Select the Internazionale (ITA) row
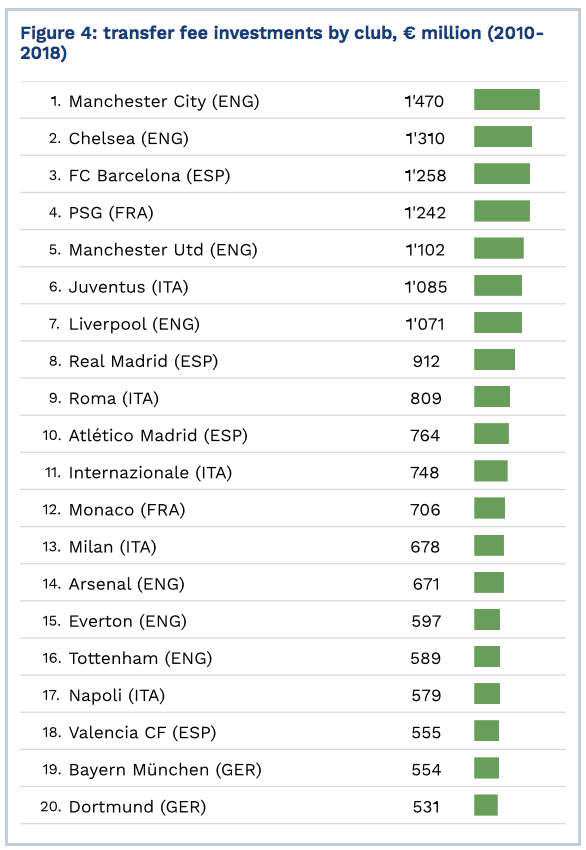The height and width of the screenshot is (850, 586). click(293, 471)
